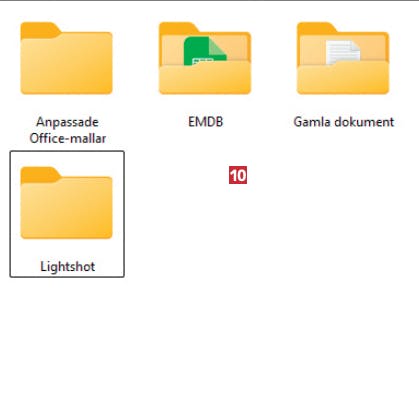
Task: Click the top tab of the Lightshot folder icon
Action: pos(39,175)
